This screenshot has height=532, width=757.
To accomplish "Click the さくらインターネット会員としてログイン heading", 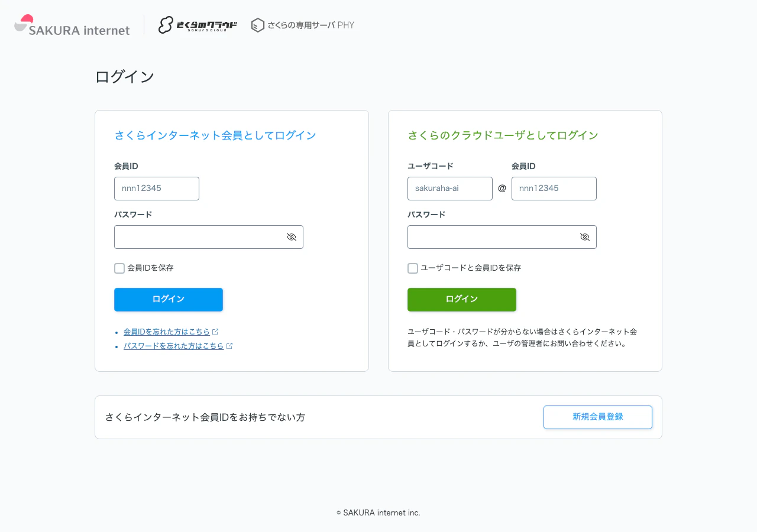I will [215, 136].
